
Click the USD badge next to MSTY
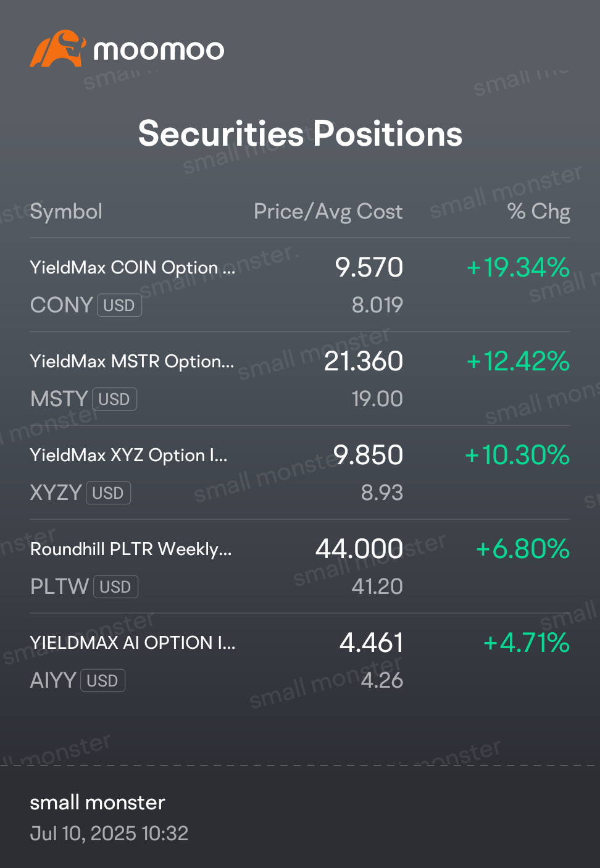point(114,399)
